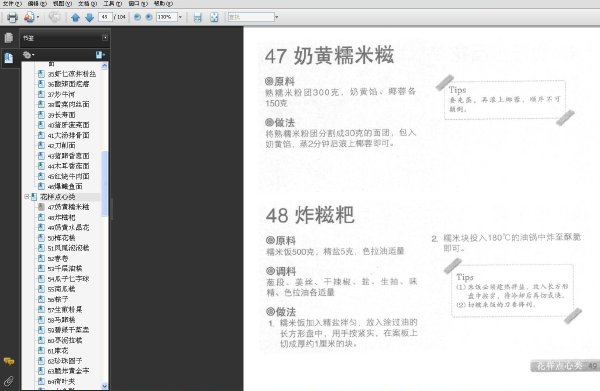Click the zoom percentage field showing 130%
This screenshot has height=391, width=600.
pos(166,17)
